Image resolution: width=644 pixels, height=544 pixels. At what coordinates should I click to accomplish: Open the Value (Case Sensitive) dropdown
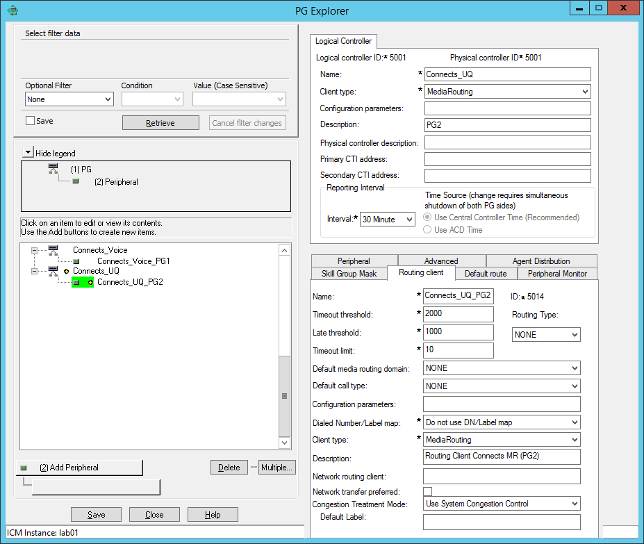(280, 99)
